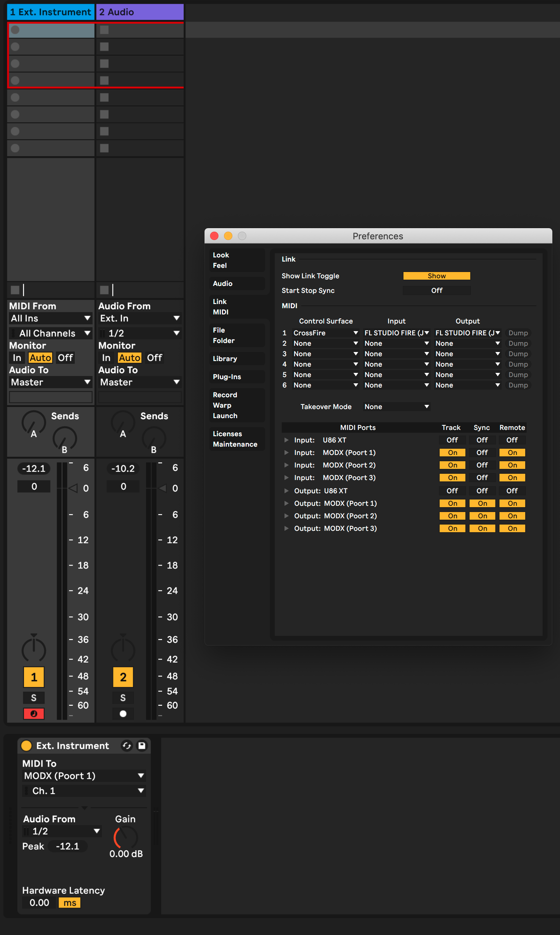Click track 1 clip stop square button
This screenshot has width=560, height=935.
[15, 290]
